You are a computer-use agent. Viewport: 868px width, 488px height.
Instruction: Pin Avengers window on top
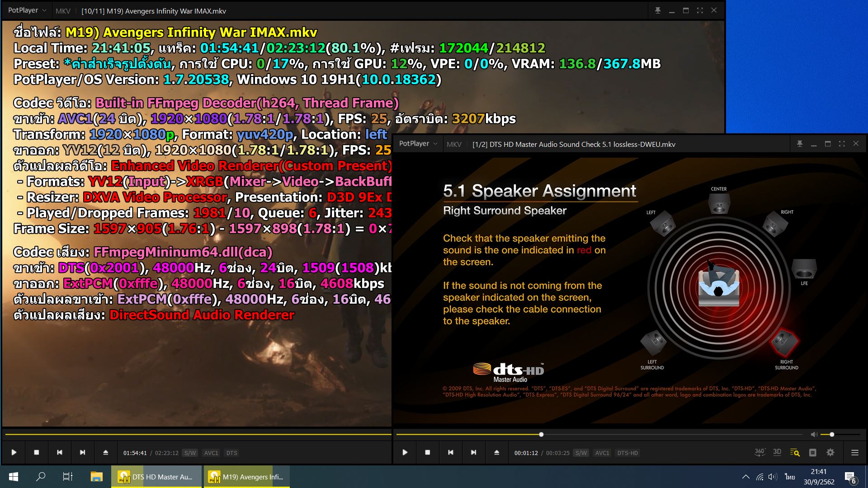[x=658, y=10]
